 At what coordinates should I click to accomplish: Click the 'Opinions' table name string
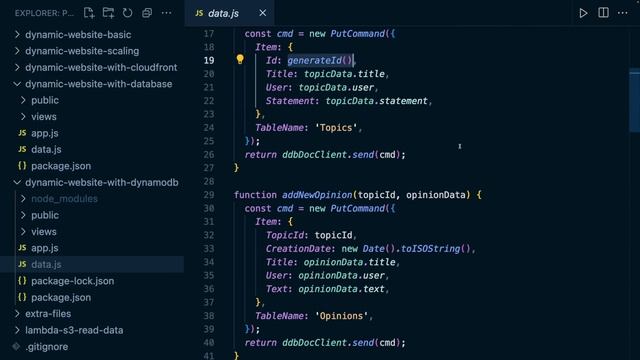pyautogui.click(x=341, y=316)
